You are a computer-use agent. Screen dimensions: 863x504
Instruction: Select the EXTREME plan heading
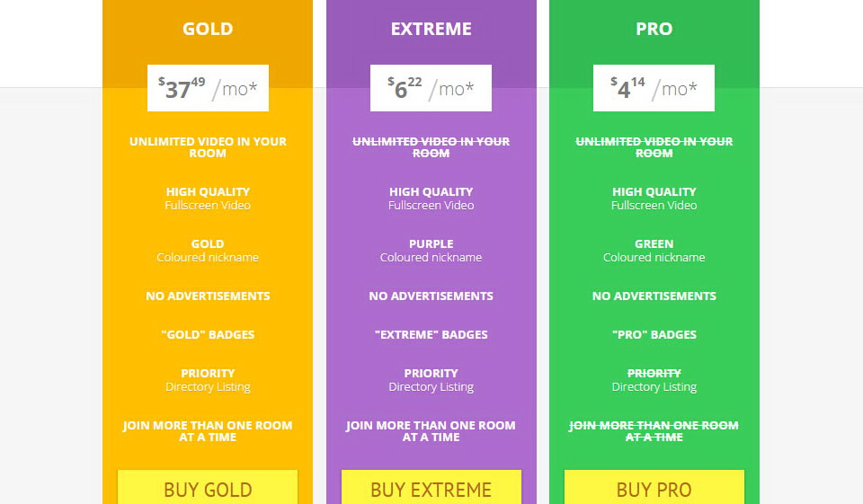click(431, 29)
